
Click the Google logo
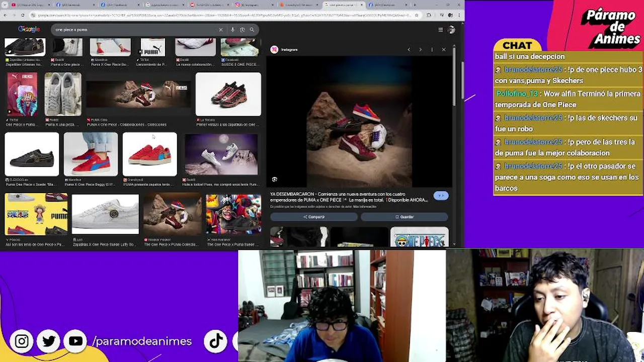(29, 30)
